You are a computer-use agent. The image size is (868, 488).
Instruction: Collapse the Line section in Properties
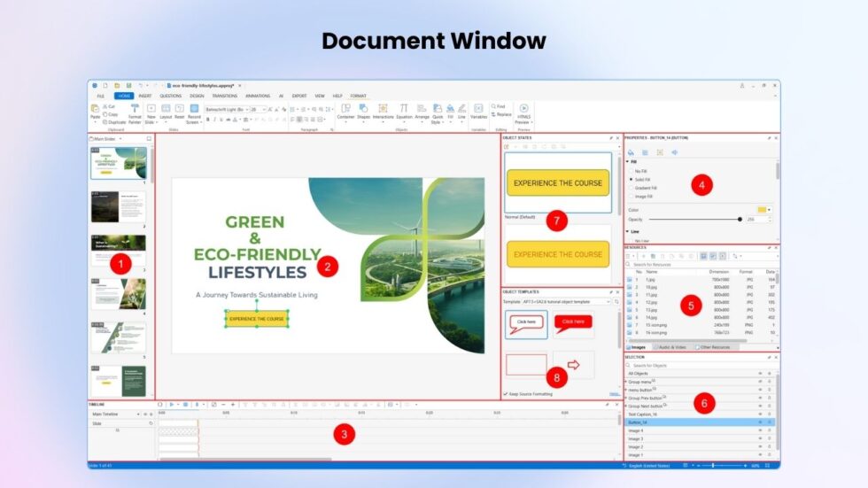point(627,231)
